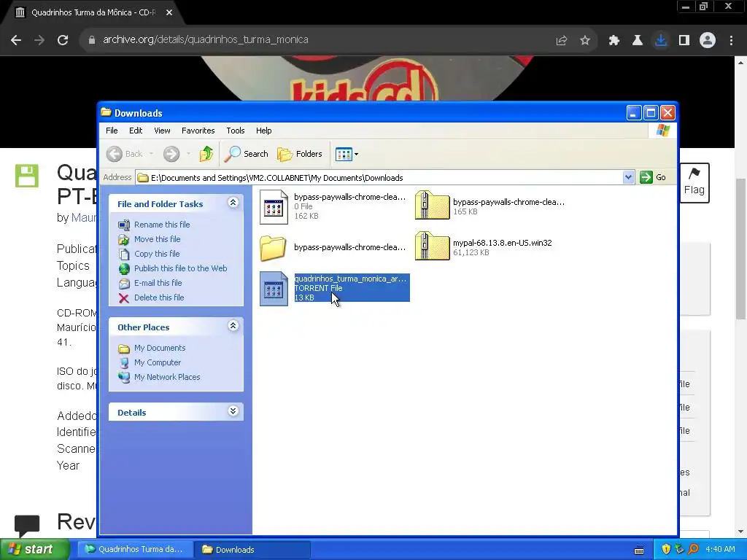Open the Edit menu
This screenshot has width=747, height=560.
(x=136, y=131)
